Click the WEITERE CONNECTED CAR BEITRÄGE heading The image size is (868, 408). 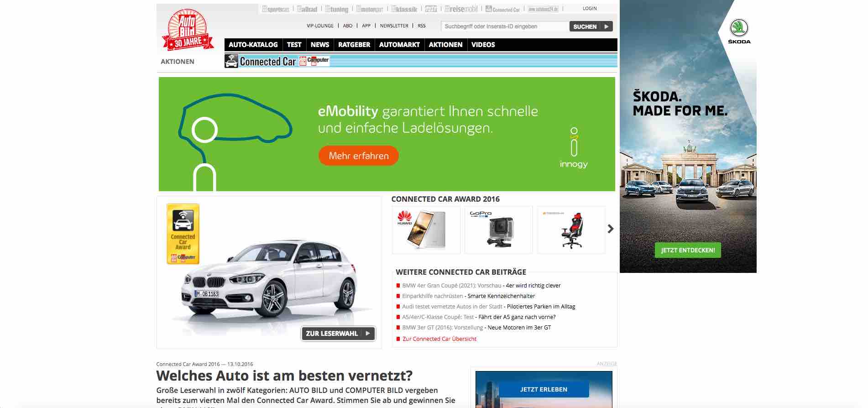461,272
